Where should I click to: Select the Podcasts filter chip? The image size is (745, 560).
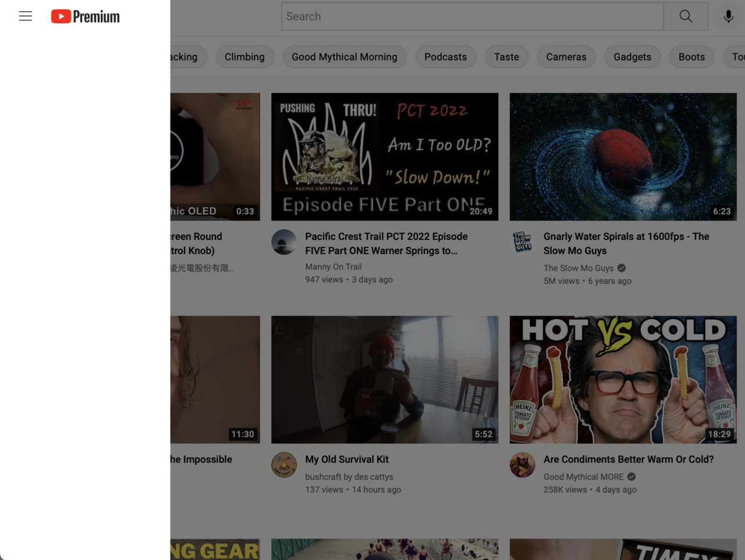tap(445, 57)
